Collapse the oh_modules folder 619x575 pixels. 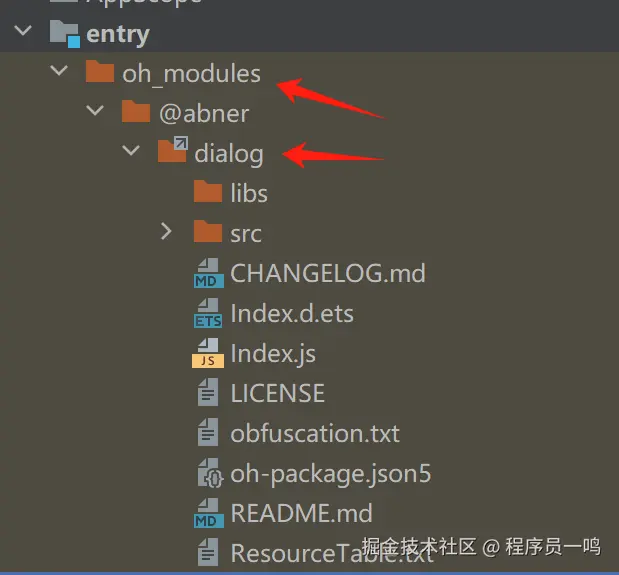(59, 70)
